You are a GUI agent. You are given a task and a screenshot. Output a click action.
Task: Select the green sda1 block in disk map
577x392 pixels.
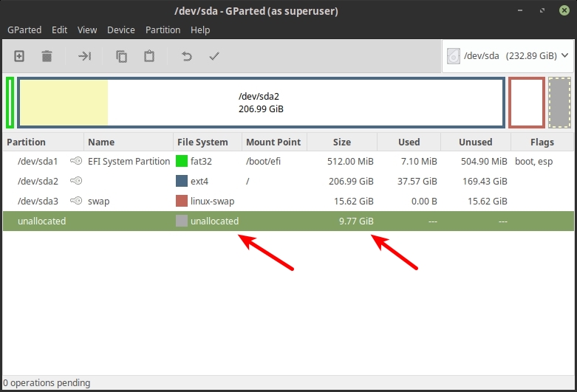(x=10, y=103)
